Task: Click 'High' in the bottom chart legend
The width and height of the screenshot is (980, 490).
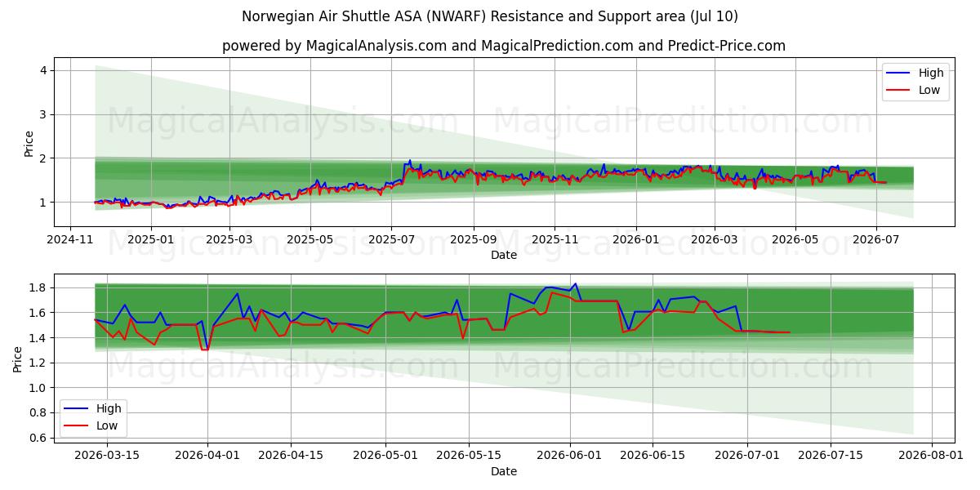Action: coord(109,408)
